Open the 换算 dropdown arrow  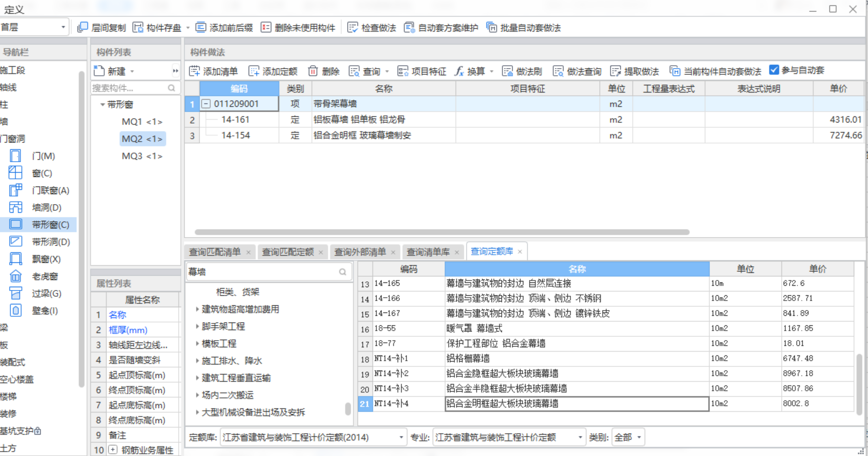coord(491,72)
